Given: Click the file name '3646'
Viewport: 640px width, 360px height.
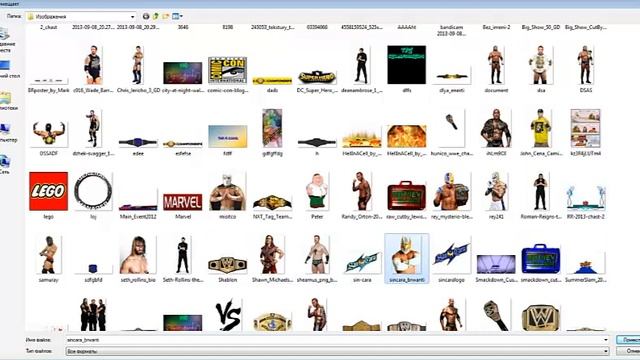Looking at the screenshot, I should pyautogui.click(x=182, y=27).
